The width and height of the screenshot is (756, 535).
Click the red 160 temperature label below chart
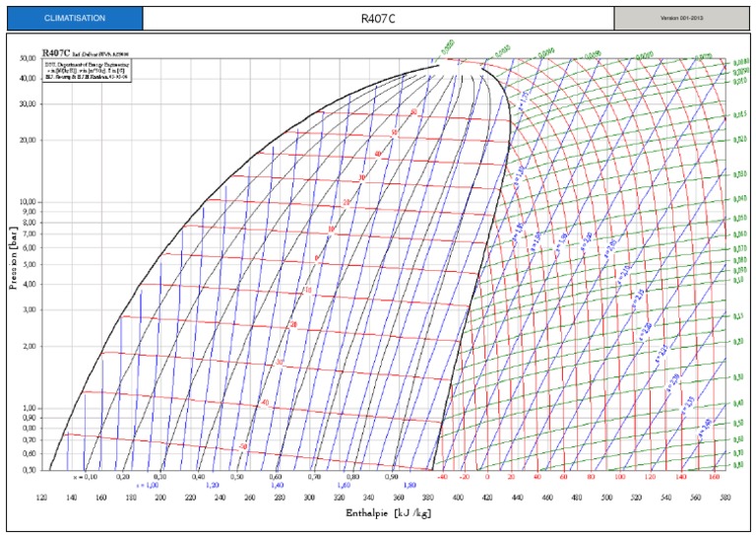tap(715, 477)
